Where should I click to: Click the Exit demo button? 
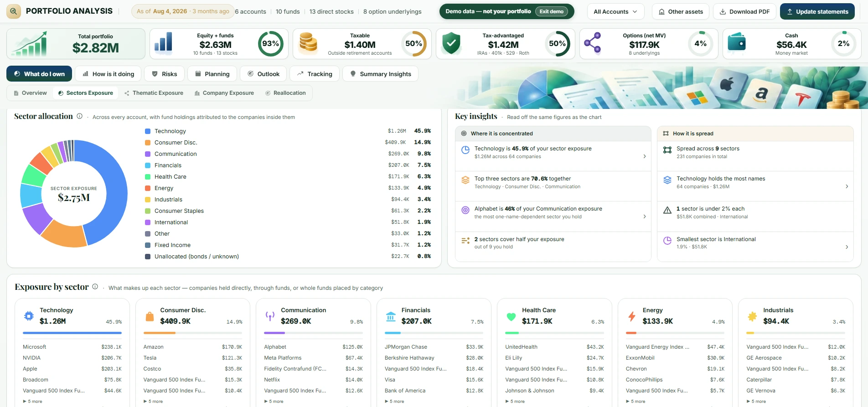point(551,11)
